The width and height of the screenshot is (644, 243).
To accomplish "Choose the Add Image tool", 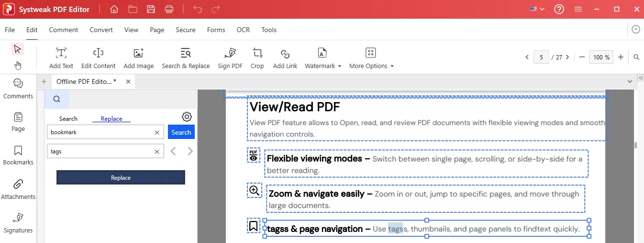I will (138, 58).
